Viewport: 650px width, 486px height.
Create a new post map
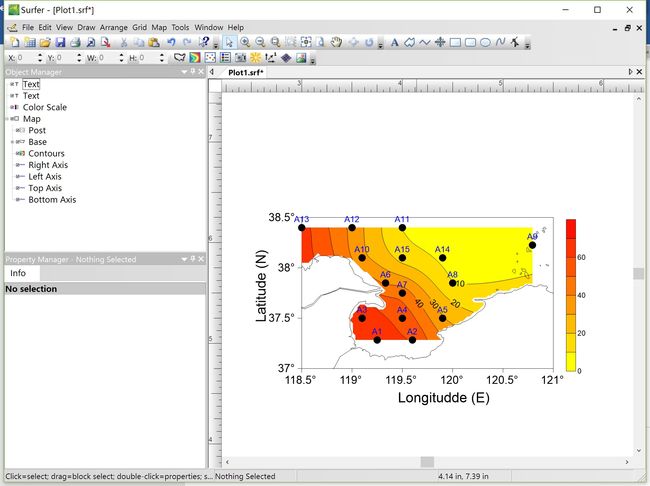click(210, 58)
